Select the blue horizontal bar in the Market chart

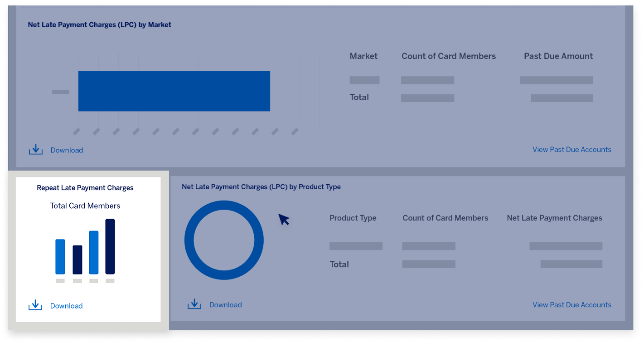(x=174, y=91)
